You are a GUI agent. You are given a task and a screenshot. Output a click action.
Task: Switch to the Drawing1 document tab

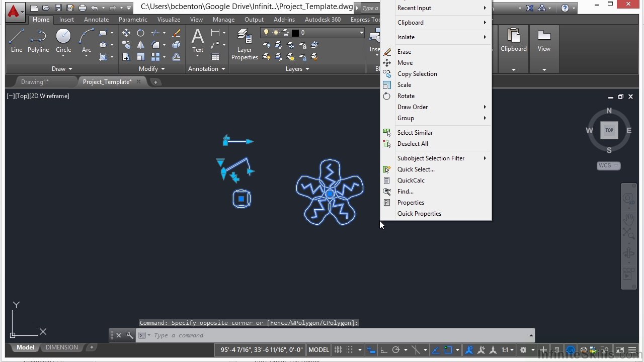click(35, 82)
